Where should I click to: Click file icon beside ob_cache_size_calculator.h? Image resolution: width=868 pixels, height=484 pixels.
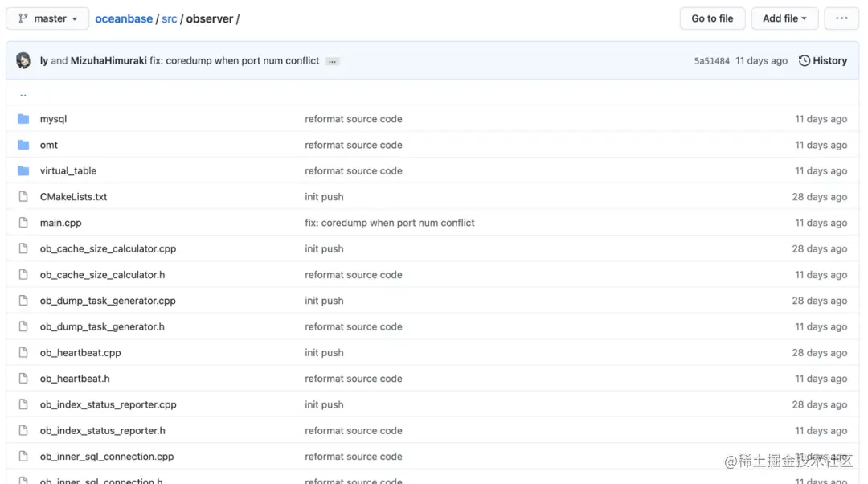coord(23,275)
